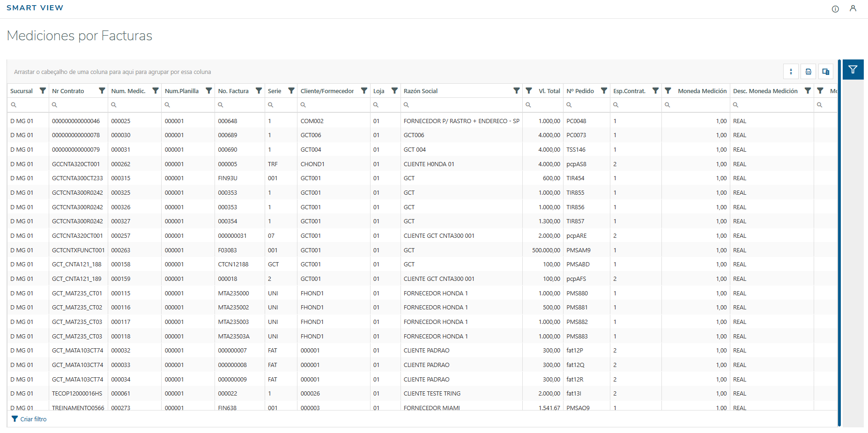Viewport: 868px width, 433px height.
Task: Open the Sucursal column filter dropdown
Action: pos(43,91)
